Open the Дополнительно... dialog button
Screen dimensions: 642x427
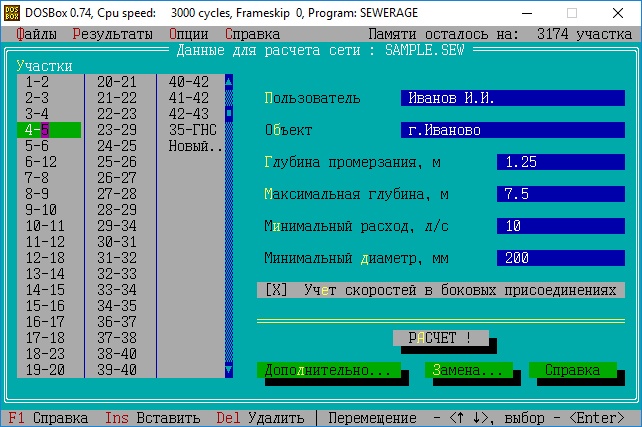(x=328, y=370)
